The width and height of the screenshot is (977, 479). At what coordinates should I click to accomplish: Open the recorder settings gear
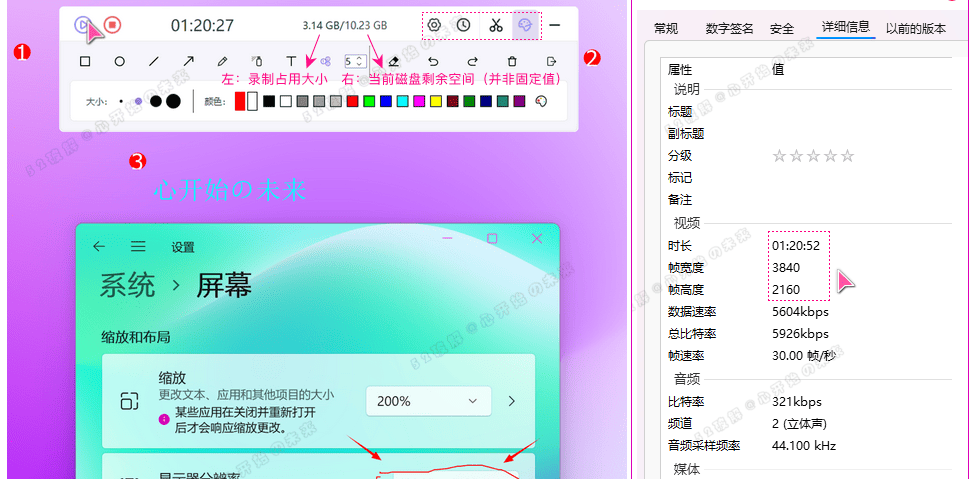[434, 25]
